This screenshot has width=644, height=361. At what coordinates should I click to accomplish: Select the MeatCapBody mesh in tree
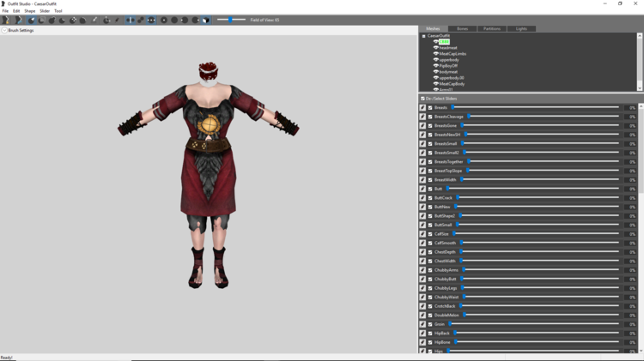[x=452, y=84]
